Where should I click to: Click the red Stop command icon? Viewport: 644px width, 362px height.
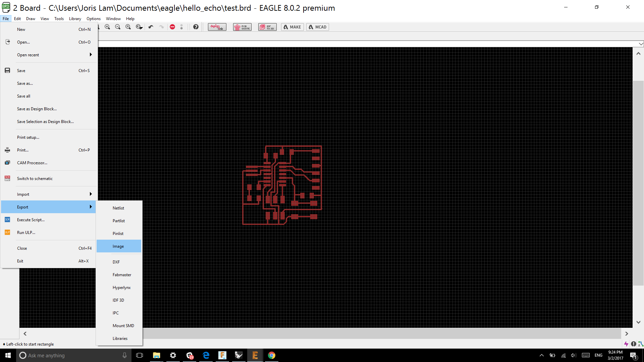[x=172, y=27]
